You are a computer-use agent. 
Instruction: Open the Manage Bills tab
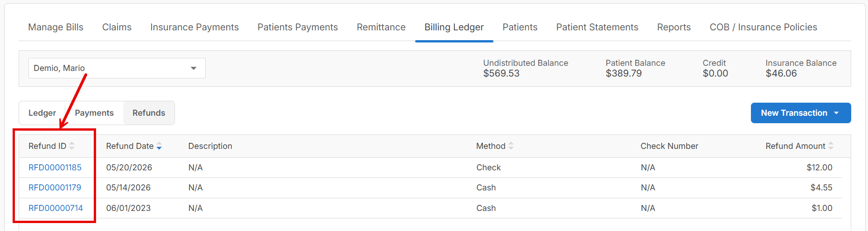point(56,27)
